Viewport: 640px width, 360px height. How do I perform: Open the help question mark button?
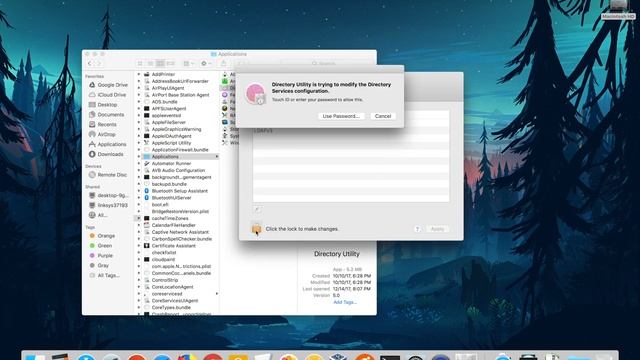coord(417,229)
